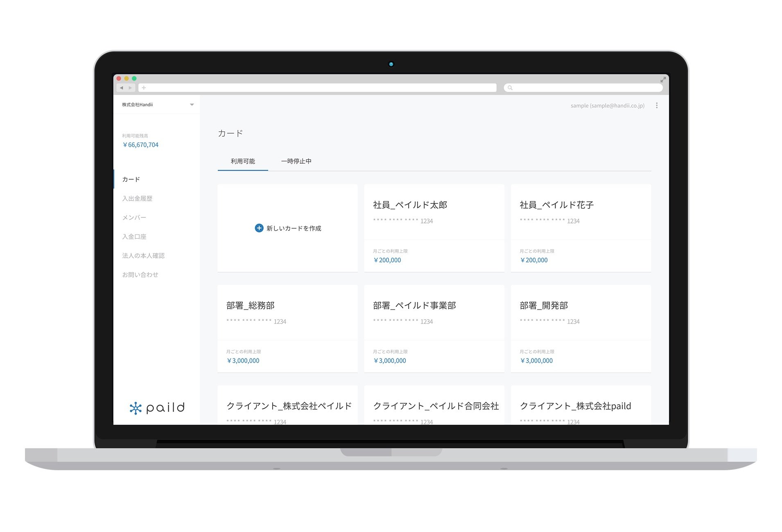Open 入出金履歴 in the sidebar
This screenshot has height=532, width=782.
(137, 198)
